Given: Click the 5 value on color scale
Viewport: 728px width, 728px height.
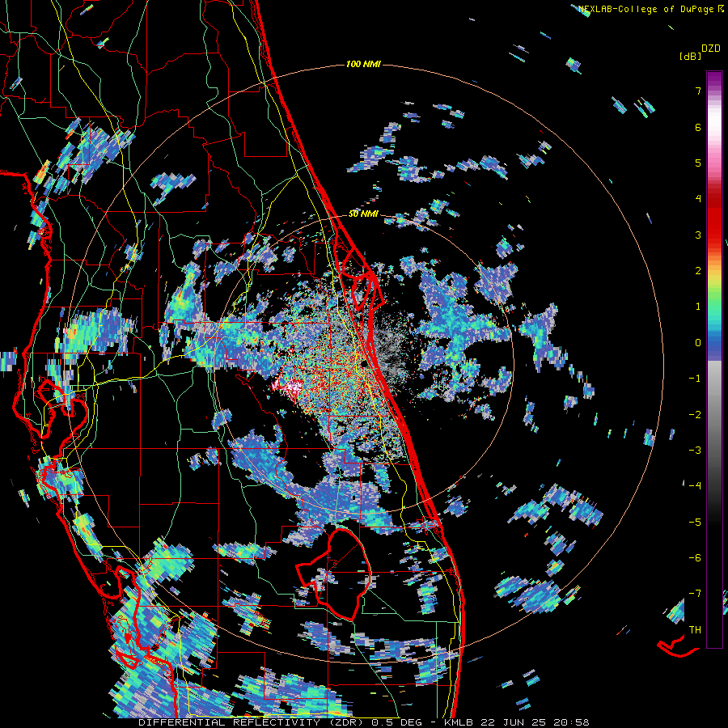Looking at the screenshot, I should (698, 163).
